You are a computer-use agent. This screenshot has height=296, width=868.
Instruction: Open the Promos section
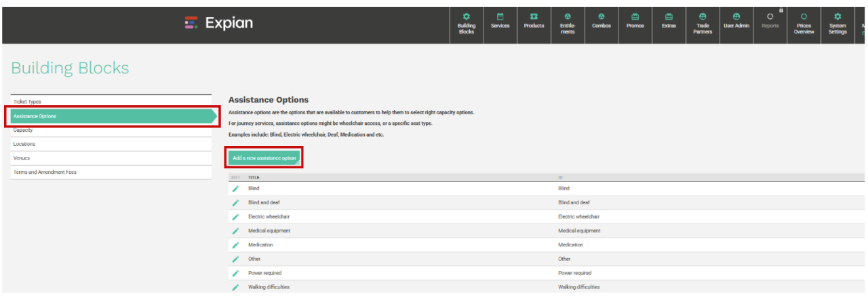pyautogui.click(x=635, y=25)
